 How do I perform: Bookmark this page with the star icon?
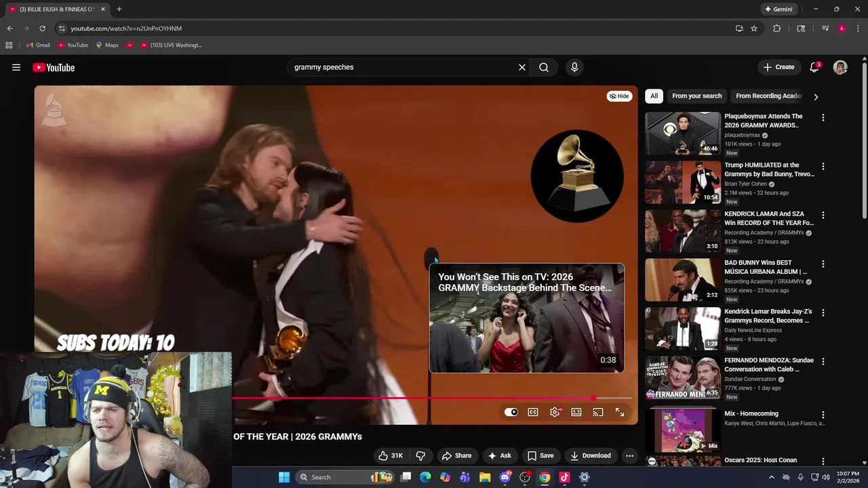(x=753, y=28)
